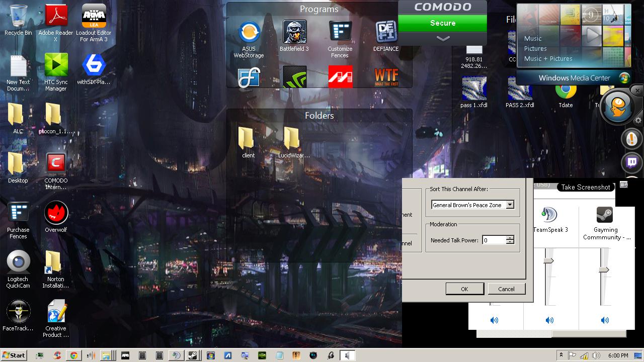The height and width of the screenshot is (362, 644).
Task: Open Creative Product shortcut
Action: click(56, 319)
